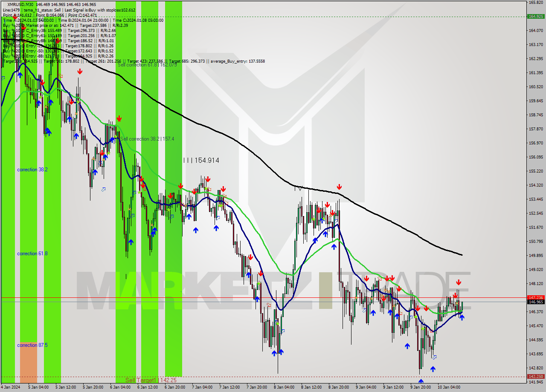Select the 'Sell correction 38.2 | 157.4' label
The height and width of the screenshot is (392, 546).
click(147, 139)
